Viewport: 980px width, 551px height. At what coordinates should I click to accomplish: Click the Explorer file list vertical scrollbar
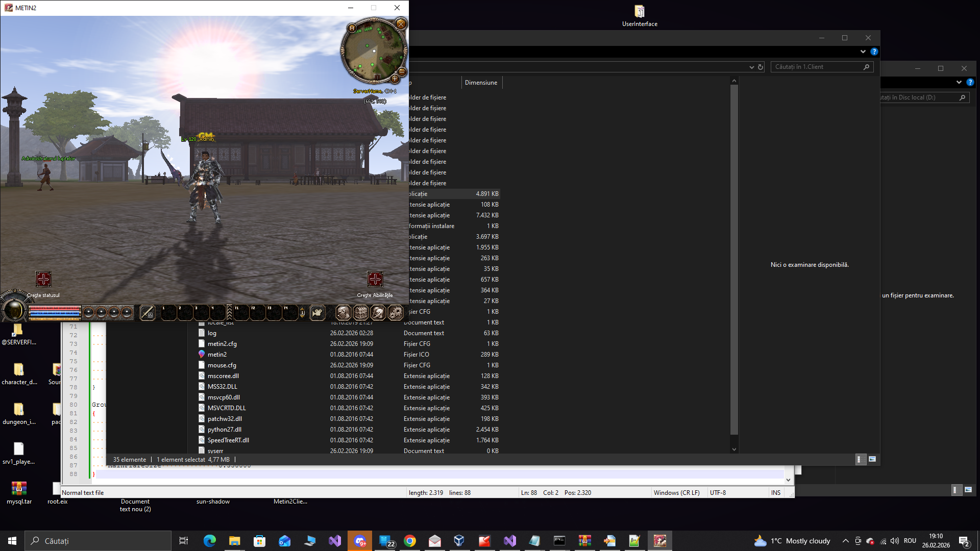coord(734,255)
